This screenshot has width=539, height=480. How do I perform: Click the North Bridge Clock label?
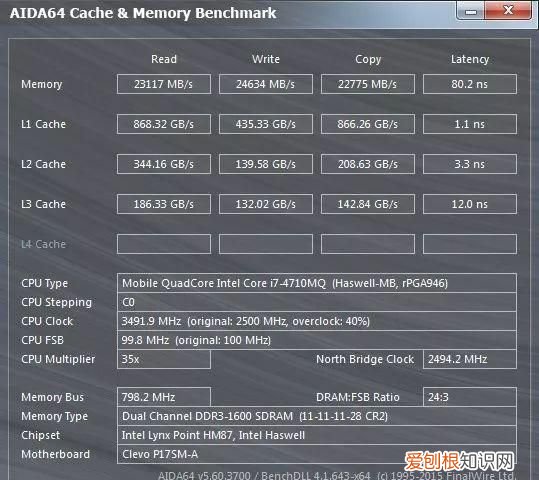[365, 359]
